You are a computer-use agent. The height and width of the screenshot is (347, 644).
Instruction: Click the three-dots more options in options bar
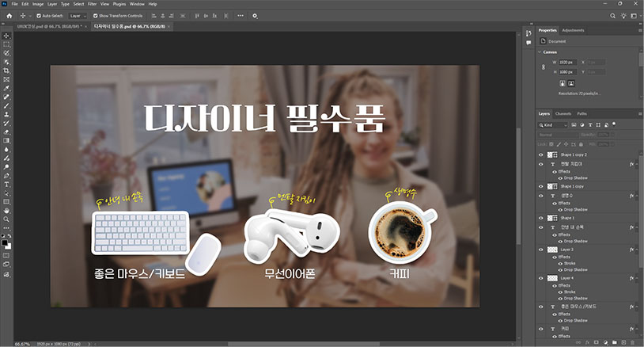[241, 16]
